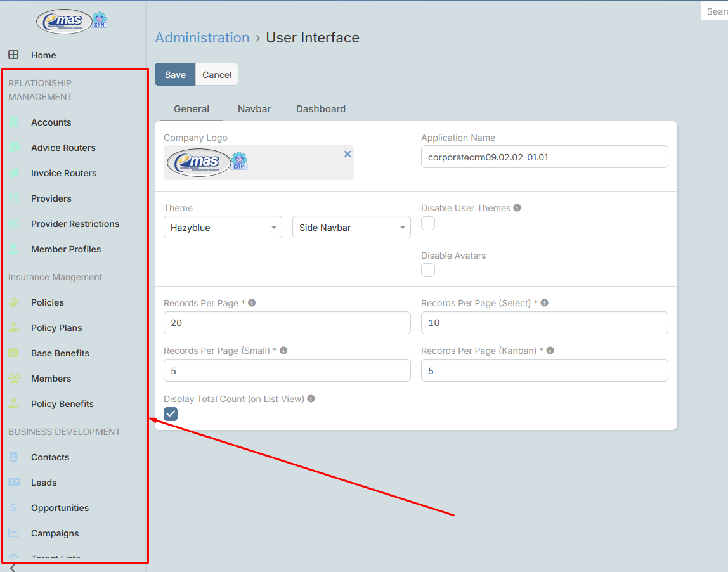Click the Application Name input field
This screenshot has width=728, height=572.
(x=544, y=157)
